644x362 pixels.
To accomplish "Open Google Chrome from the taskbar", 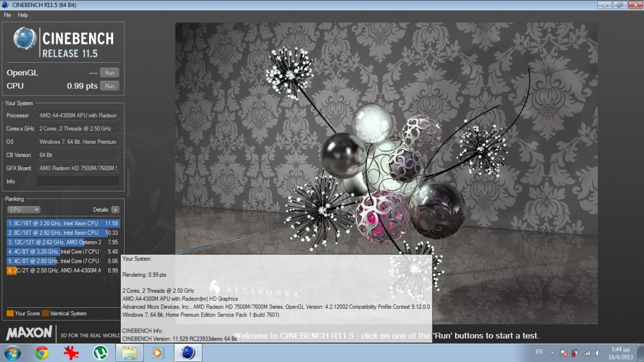I will pos(42,352).
